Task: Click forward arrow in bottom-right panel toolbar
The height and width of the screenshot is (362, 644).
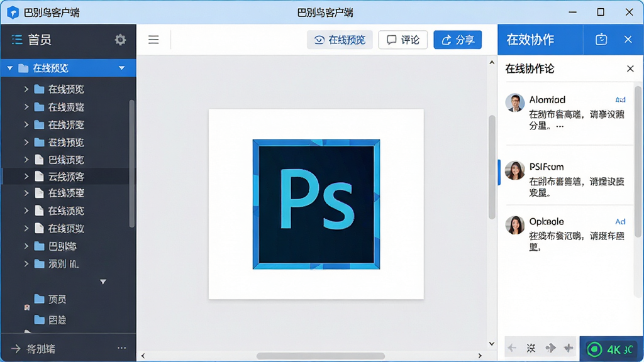Action: [x=550, y=348]
